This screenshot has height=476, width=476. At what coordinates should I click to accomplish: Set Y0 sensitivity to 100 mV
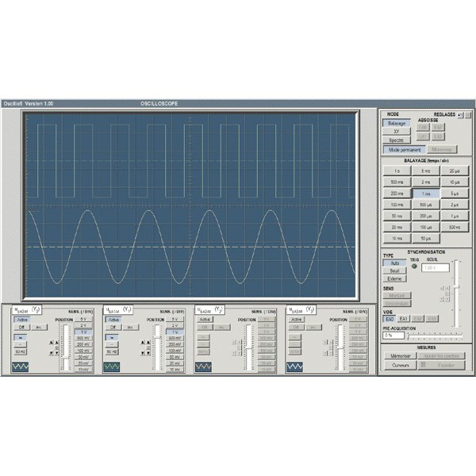pos(83,351)
